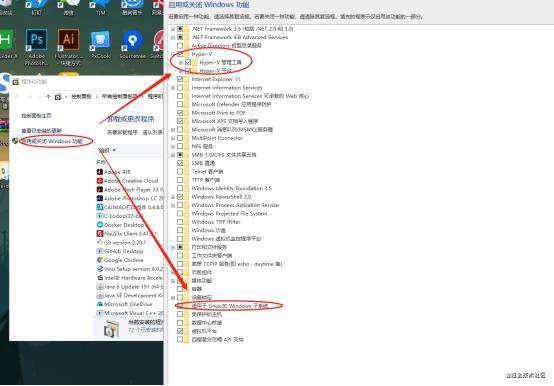
Task: Click the GitHub Desktop program icon
Action: click(x=100, y=251)
